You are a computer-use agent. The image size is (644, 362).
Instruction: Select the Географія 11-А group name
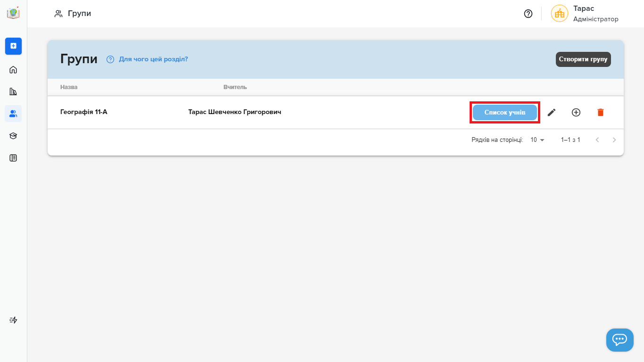[84, 112]
